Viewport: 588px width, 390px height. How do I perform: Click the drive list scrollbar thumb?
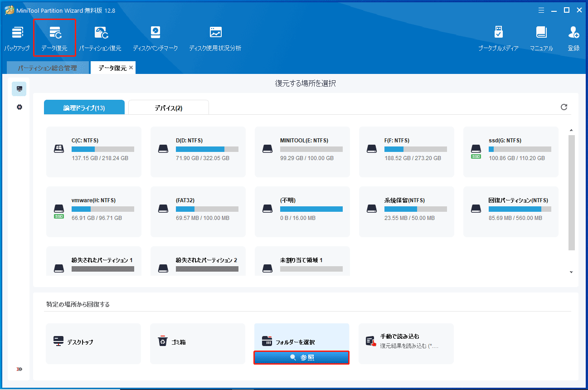[x=571, y=192]
